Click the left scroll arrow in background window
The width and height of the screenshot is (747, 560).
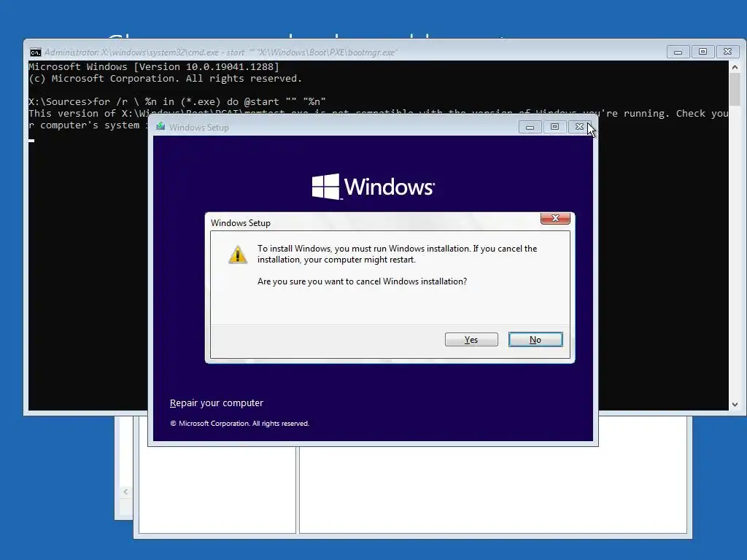[x=125, y=492]
